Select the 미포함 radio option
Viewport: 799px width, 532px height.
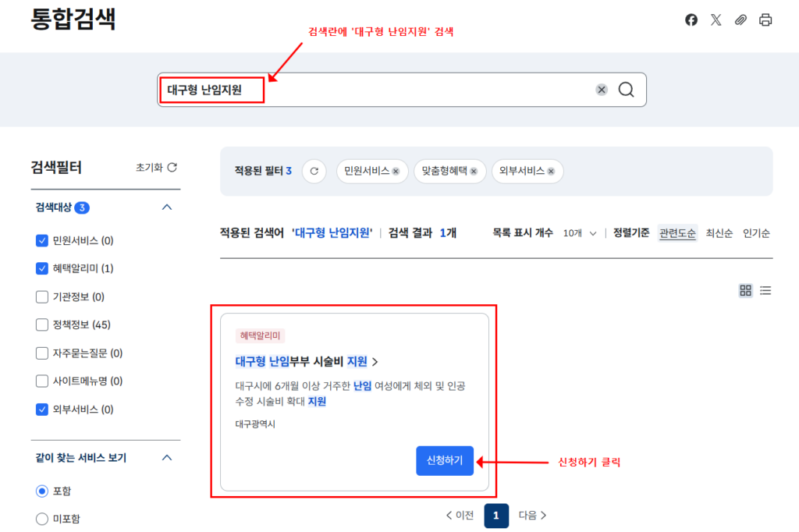point(41,517)
